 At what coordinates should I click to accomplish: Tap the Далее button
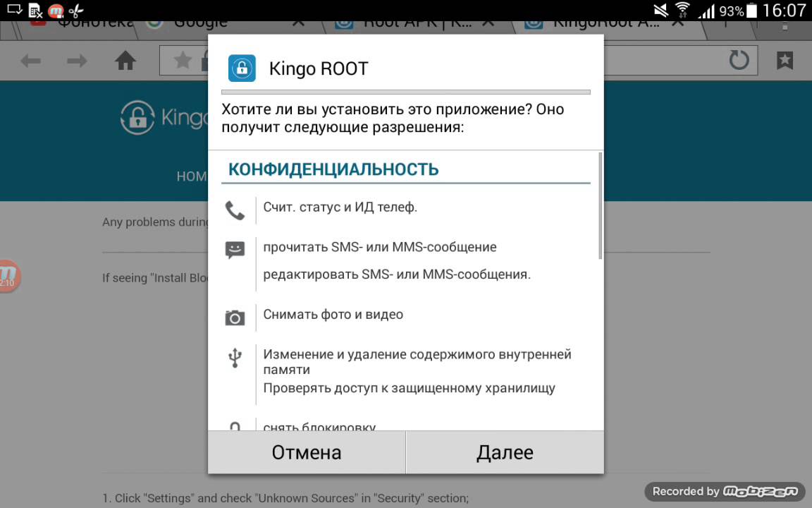tap(505, 452)
